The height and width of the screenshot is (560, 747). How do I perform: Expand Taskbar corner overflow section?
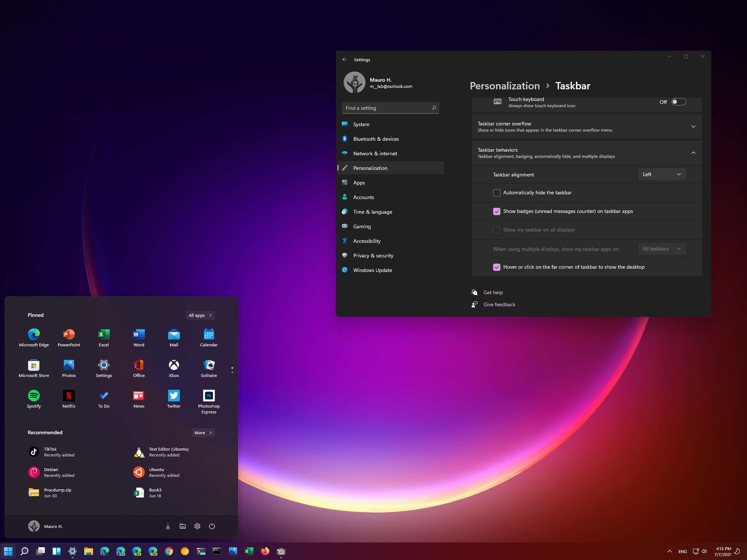coord(693,127)
